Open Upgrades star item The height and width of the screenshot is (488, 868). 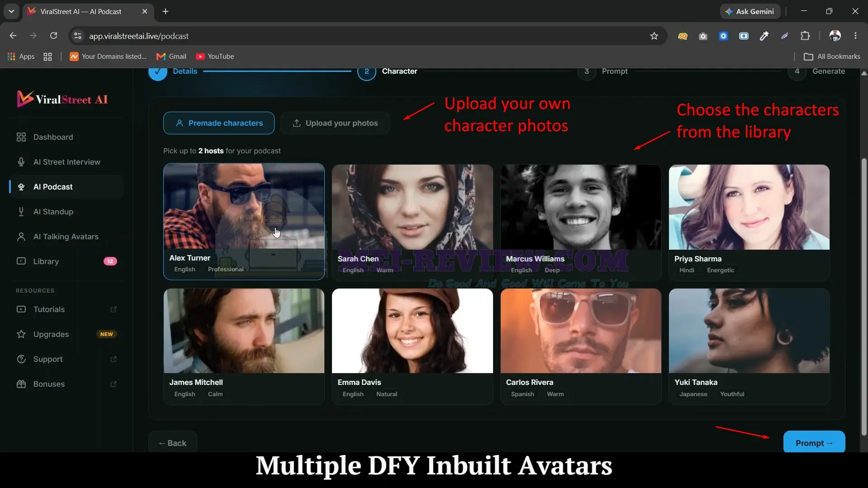[66, 334]
